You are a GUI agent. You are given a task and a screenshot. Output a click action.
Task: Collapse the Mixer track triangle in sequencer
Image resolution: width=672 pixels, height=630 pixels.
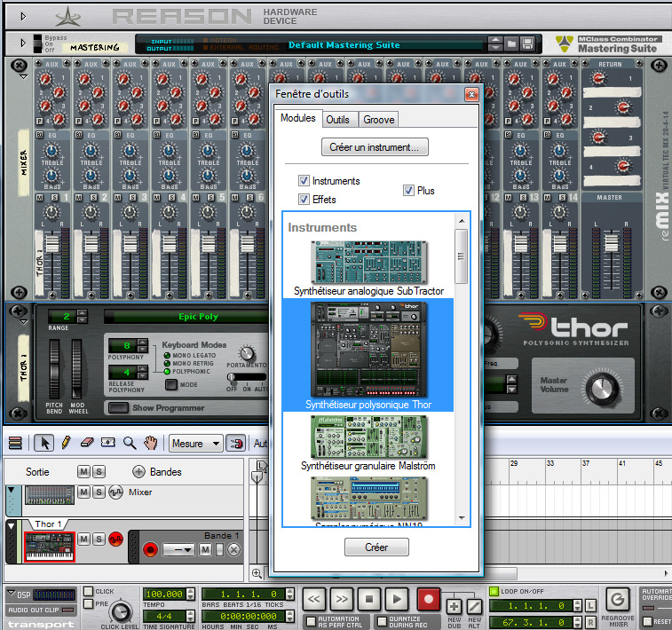(12, 490)
